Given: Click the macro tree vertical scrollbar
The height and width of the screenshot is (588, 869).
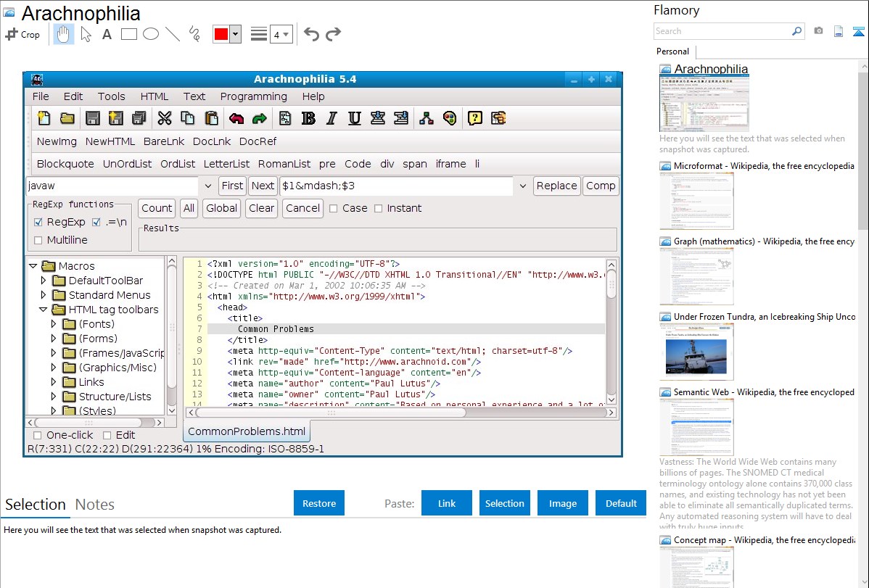Looking at the screenshot, I should tap(172, 336).
